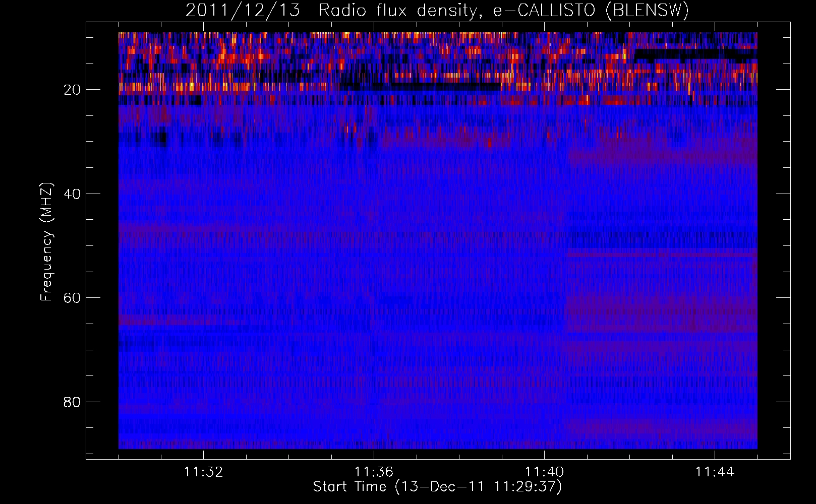
Task: Click the 40 frequency tick label
Action: coord(73,194)
